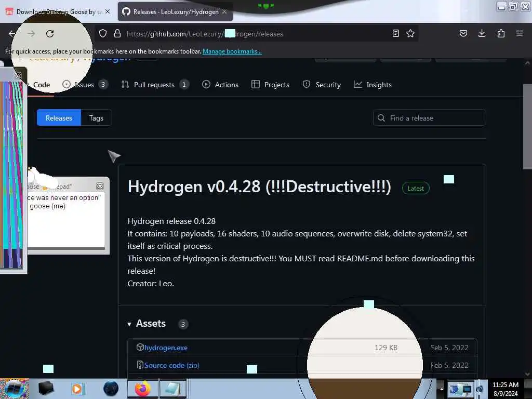The height and width of the screenshot is (399, 532).
Task: Open the Insights tab
Action: [x=373, y=85]
